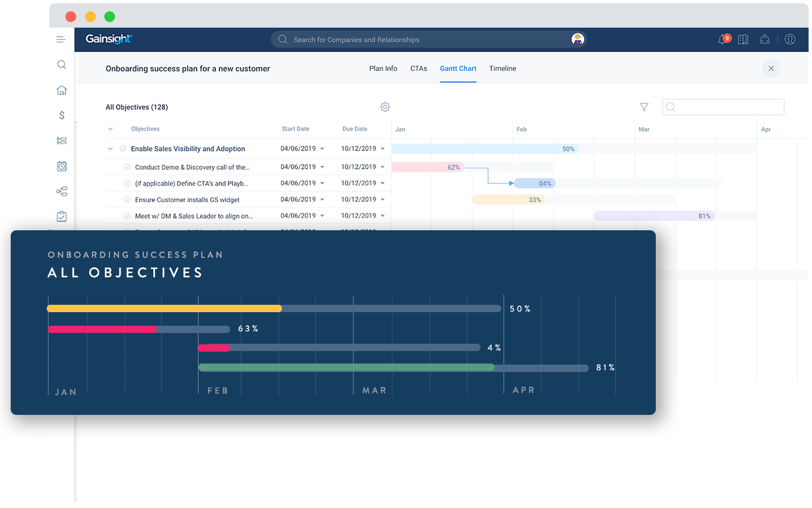Open objectives settings gear icon
Viewport: 812px width, 508px height.
385,107
